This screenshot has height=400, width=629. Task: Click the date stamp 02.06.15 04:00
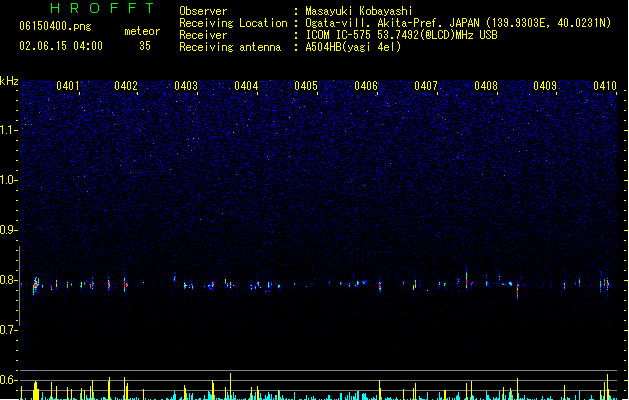pos(61,46)
